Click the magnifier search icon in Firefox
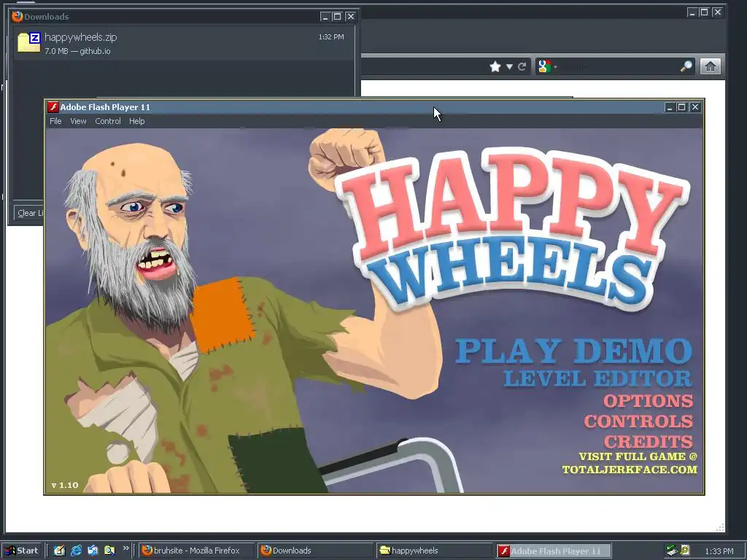 (x=686, y=66)
